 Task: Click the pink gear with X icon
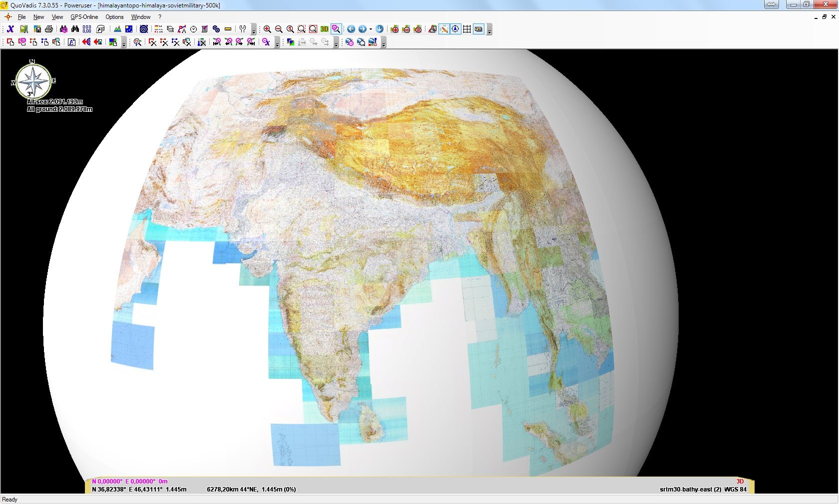(266, 42)
